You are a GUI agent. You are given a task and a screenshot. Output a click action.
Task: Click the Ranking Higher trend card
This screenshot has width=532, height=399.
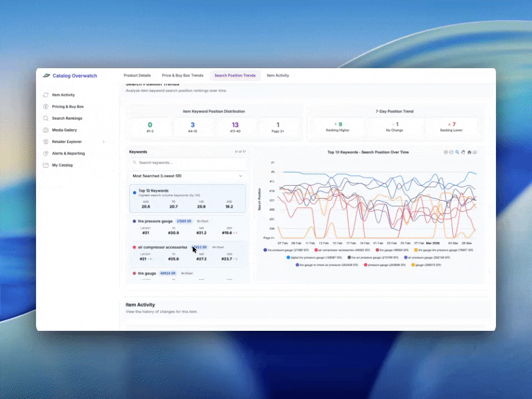pos(337,126)
